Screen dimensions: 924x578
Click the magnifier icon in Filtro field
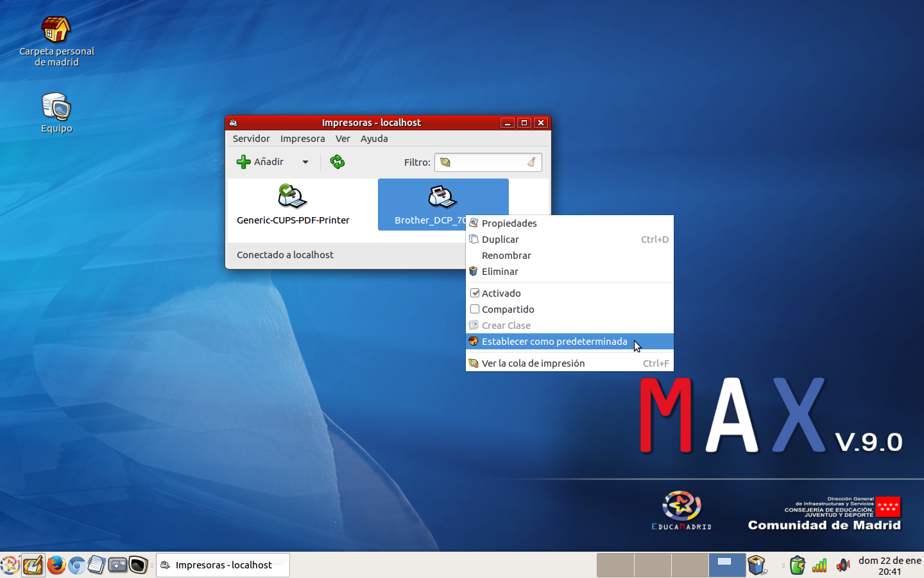(x=445, y=162)
